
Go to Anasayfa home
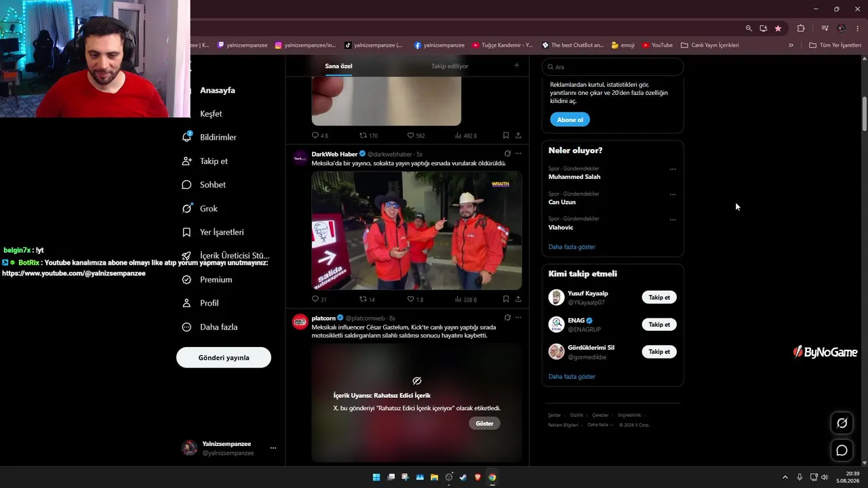(x=218, y=90)
